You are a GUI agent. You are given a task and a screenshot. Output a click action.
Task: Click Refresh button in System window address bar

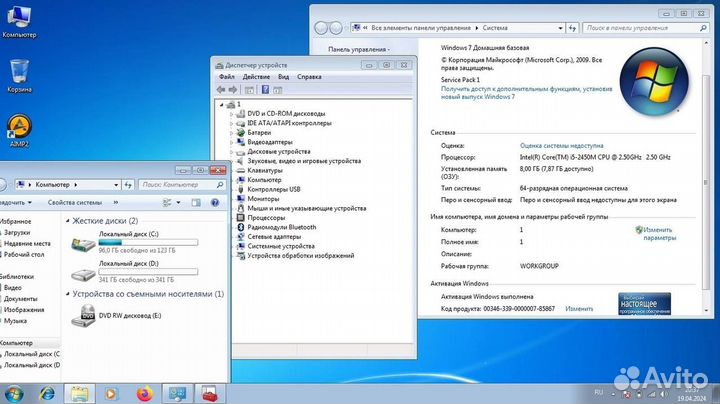(572, 28)
